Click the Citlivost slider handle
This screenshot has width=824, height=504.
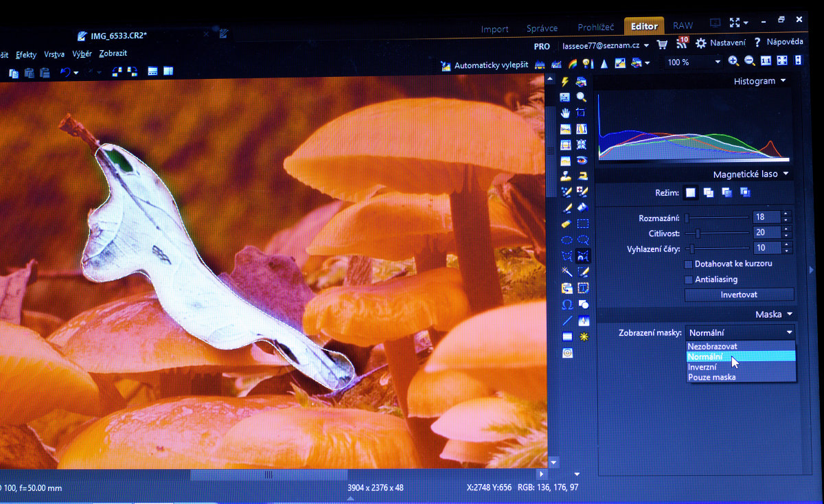point(698,233)
